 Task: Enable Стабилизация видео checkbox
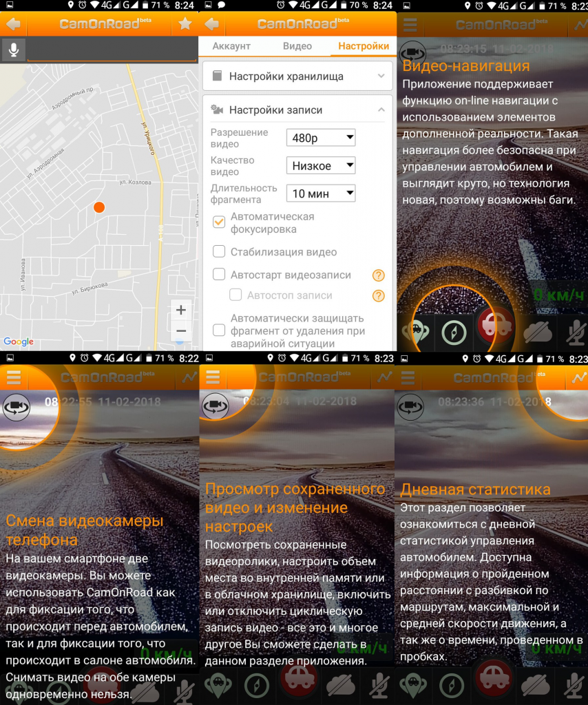pyautogui.click(x=219, y=251)
